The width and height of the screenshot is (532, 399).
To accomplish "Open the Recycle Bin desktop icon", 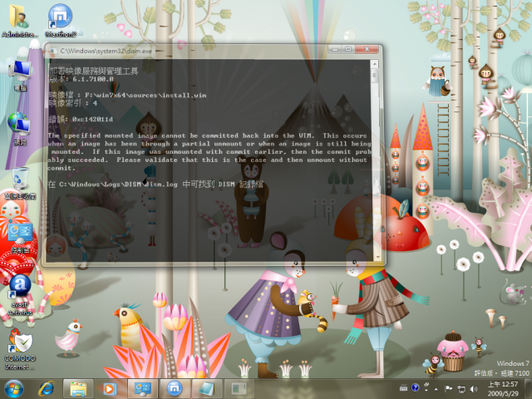I will [20, 183].
